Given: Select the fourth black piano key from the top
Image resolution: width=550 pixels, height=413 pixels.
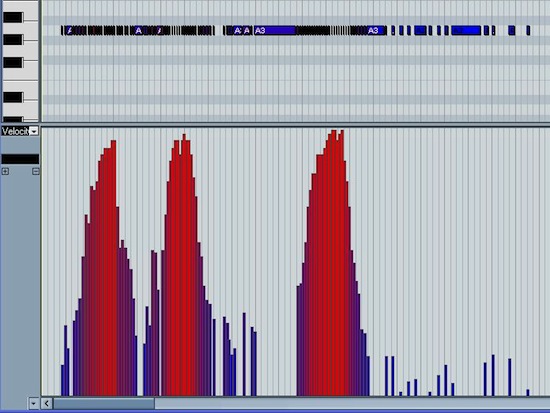Looking at the screenshot, I should (13, 97).
